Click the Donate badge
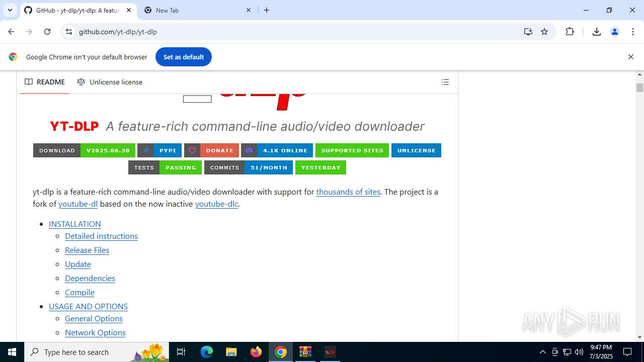The image size is (644, 362). point(211,150)
